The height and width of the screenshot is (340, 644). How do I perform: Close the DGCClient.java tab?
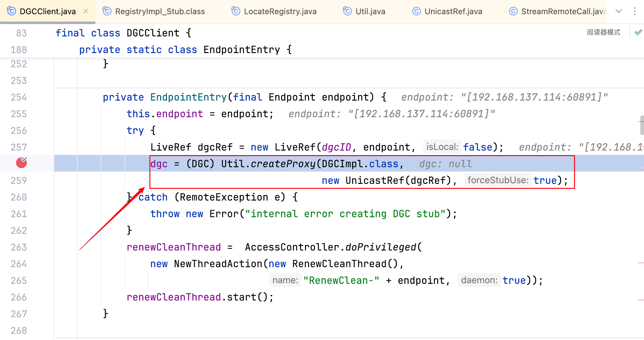[86, 11]
